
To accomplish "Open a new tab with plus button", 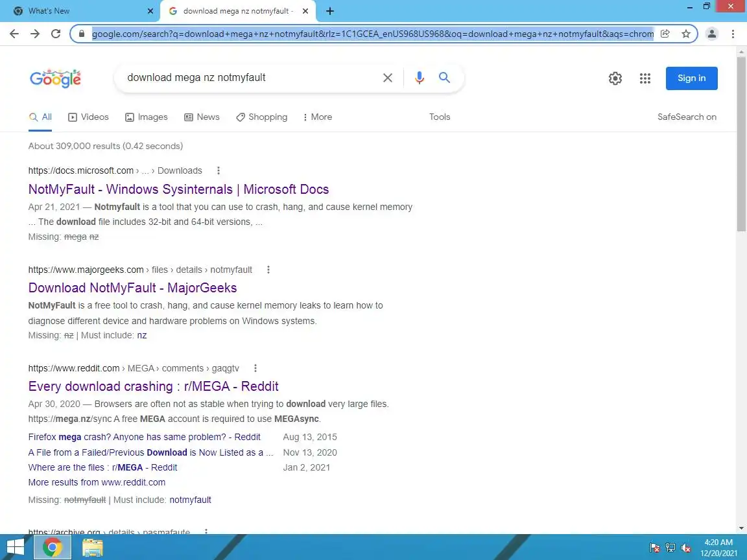I will [x=329, y=11].
